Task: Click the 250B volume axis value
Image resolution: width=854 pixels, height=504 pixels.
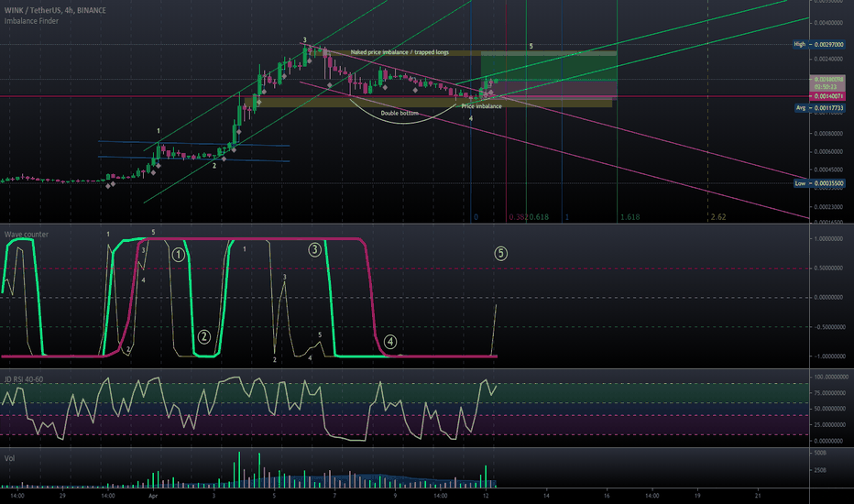Action: 820,470
